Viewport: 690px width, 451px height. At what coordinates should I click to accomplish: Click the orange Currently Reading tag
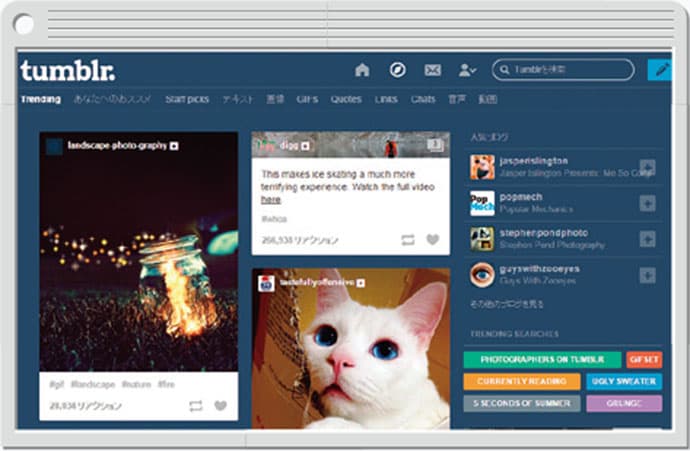click(522, 381)
